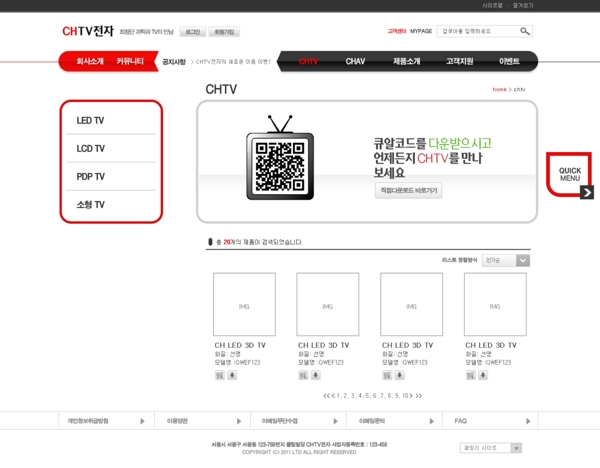Screen dimensions: 600x468
Task: Click cart icon under fourth product
Action: 471,375
